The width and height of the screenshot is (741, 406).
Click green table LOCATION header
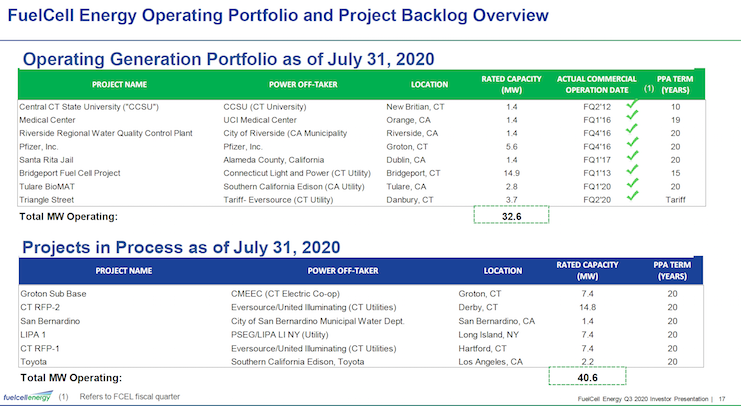(x=429, y=85)
